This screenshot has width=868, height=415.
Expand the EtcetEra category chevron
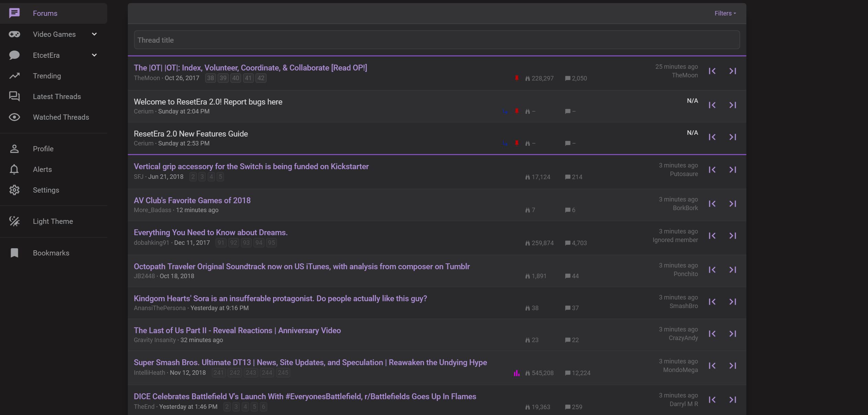[x=94, y=55]
